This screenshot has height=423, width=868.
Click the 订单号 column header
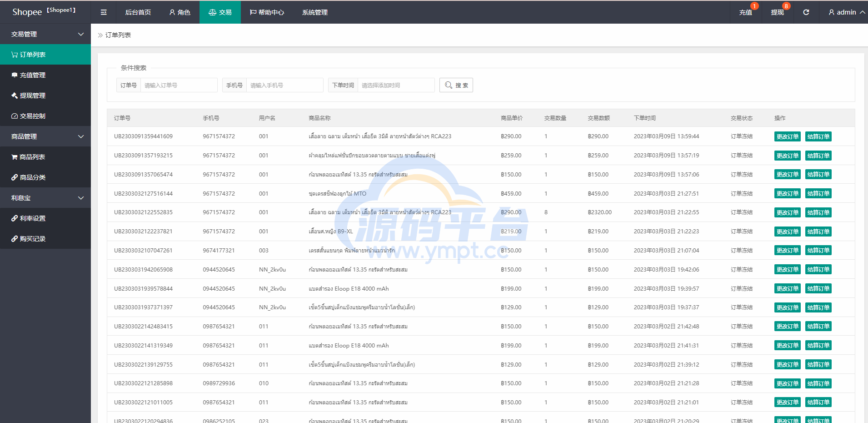pyautogui.click(x=122, y=118)
